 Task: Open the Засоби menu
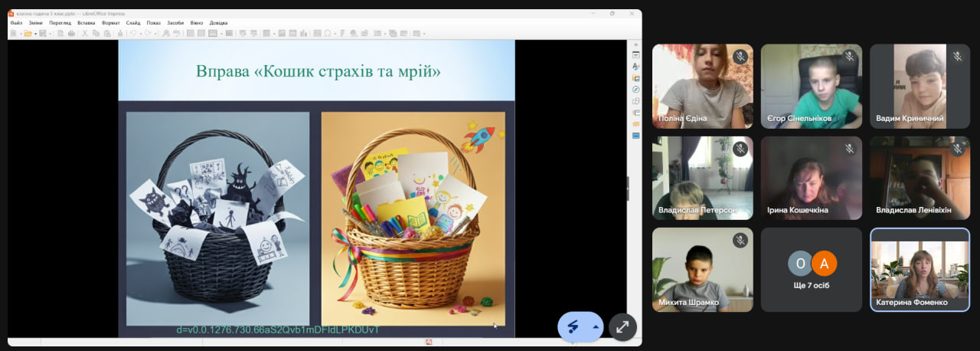pyautogui.click(x=175, y=23)
